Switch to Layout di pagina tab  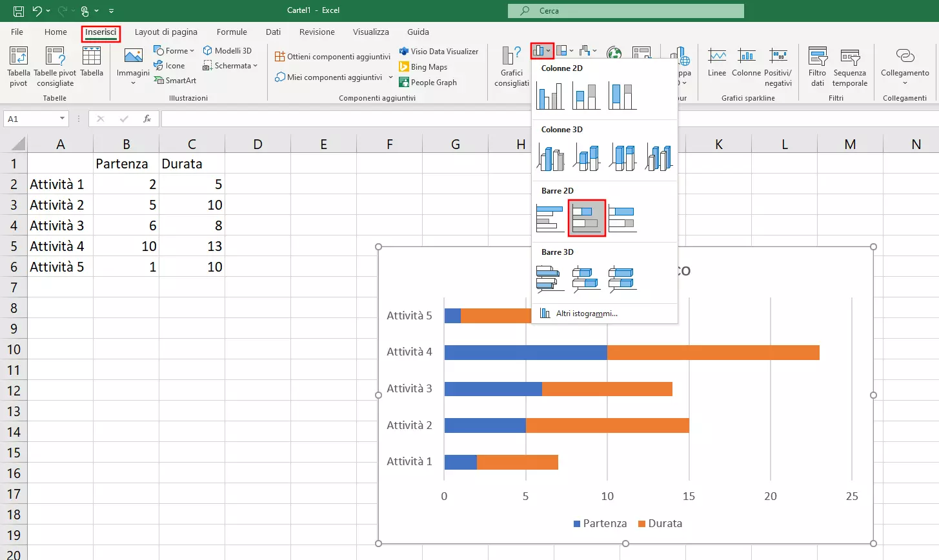[x=166, y=32]
